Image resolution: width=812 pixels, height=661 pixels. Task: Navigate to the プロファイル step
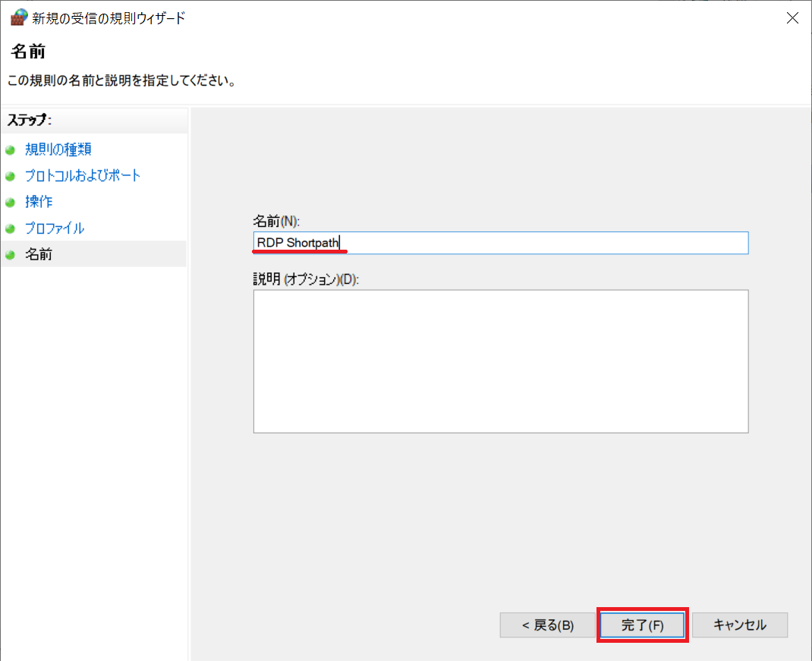click(55, 228)
